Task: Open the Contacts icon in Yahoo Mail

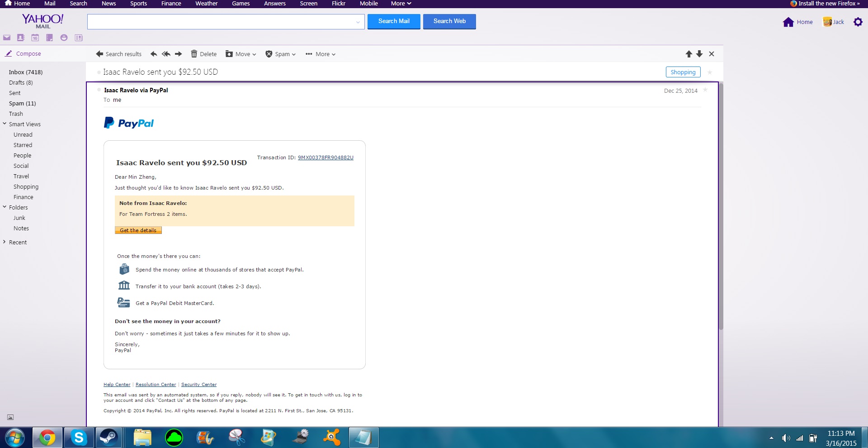Action: tap(20, 38)
